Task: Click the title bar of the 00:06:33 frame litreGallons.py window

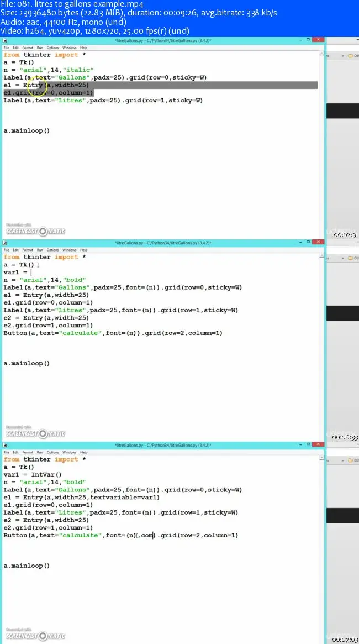Action: [163, 243]
